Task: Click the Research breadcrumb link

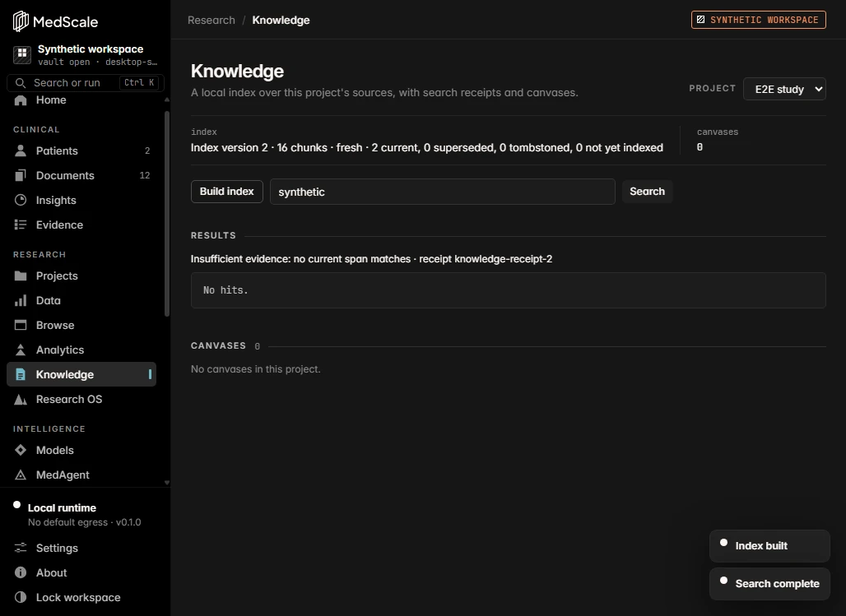Action: [x=211, y=20]
